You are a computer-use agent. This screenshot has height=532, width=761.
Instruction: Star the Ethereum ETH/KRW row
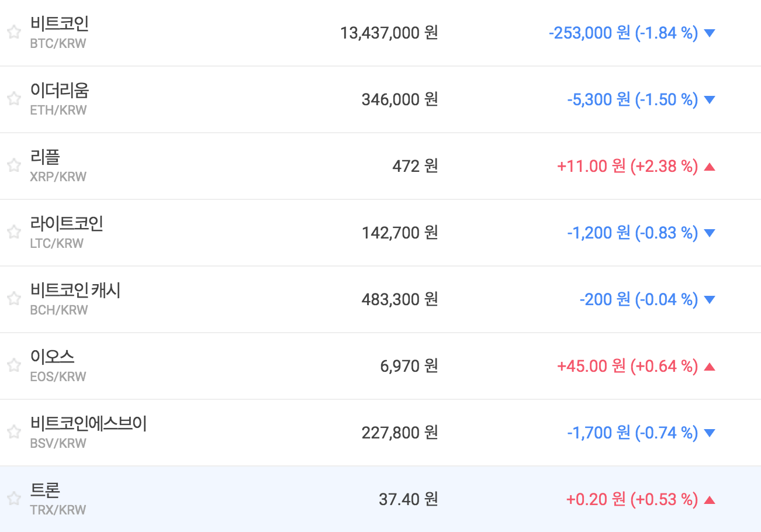click(14, 99)
